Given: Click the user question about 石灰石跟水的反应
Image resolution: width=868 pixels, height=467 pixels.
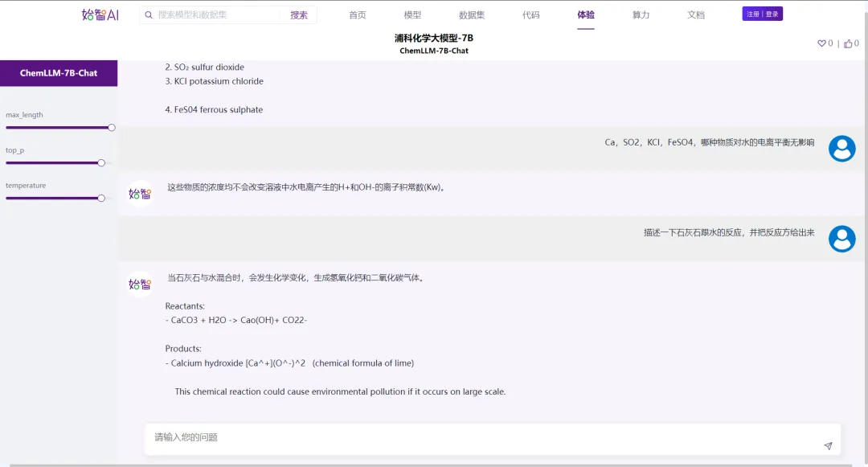Looking at the screenshot, I should click(x=729, y=232).
